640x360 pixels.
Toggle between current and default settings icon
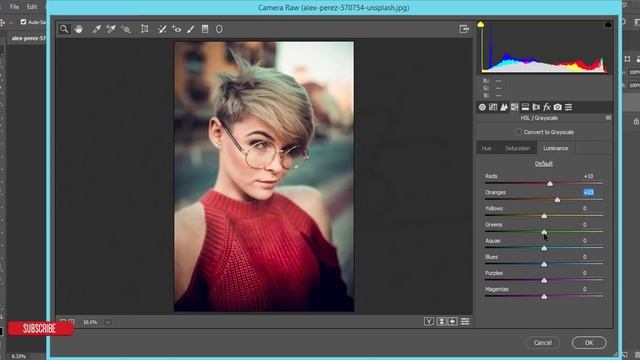(465, 322)
